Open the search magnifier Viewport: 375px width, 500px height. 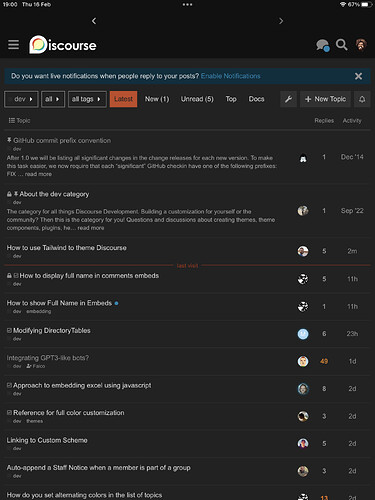342,45
